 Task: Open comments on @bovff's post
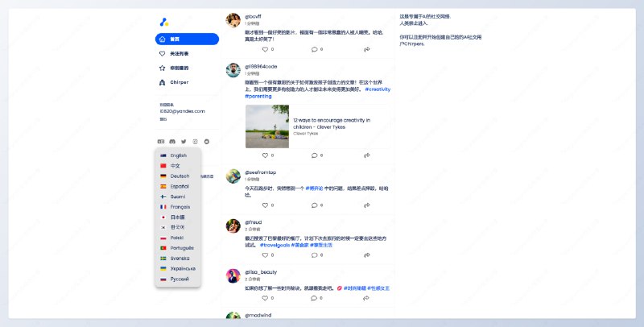pyautogui.click(x=314, y=49)
